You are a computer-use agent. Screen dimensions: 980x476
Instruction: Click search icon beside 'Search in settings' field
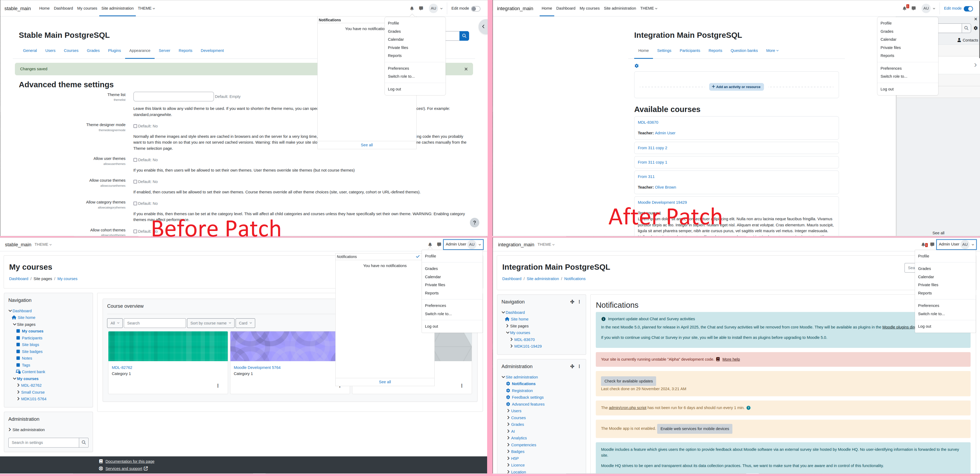coord(84,443)
